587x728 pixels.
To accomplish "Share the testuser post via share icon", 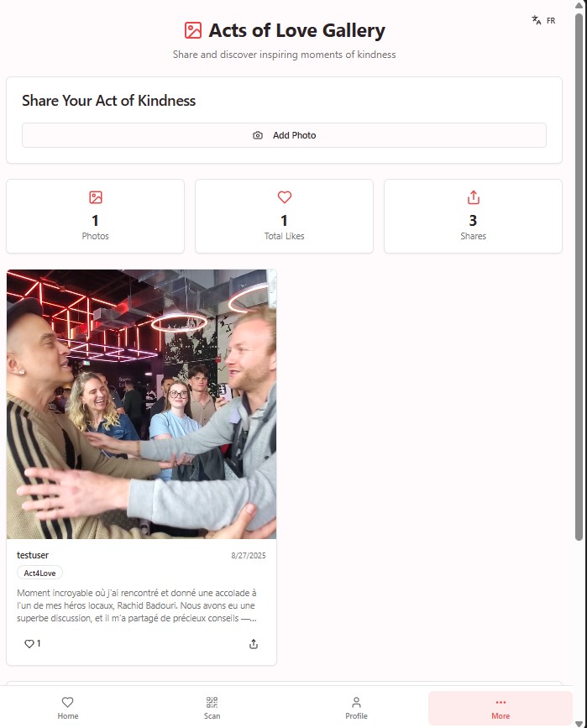I will 254,644.
